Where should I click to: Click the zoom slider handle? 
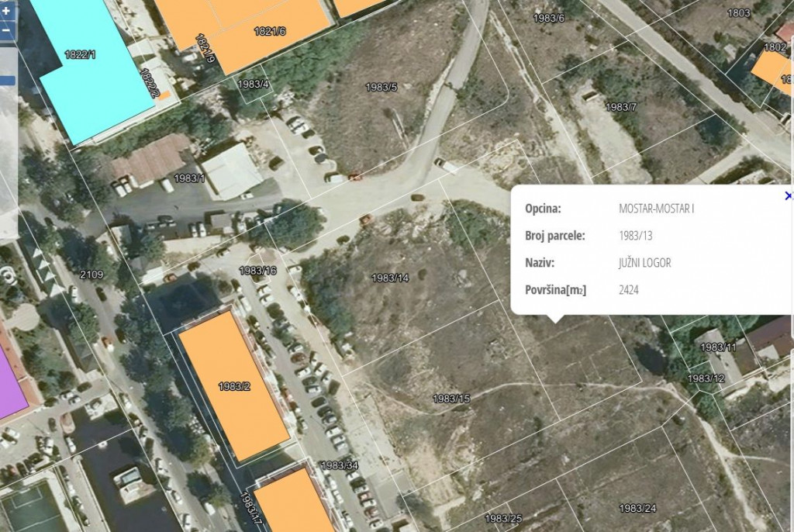[8, 80]
